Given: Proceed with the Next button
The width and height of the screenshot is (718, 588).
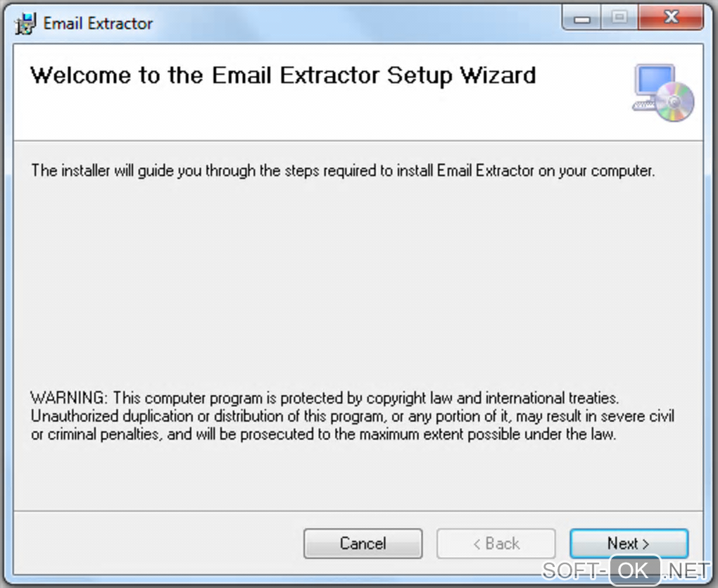Looking at the screenshot, I should (628, 544).
